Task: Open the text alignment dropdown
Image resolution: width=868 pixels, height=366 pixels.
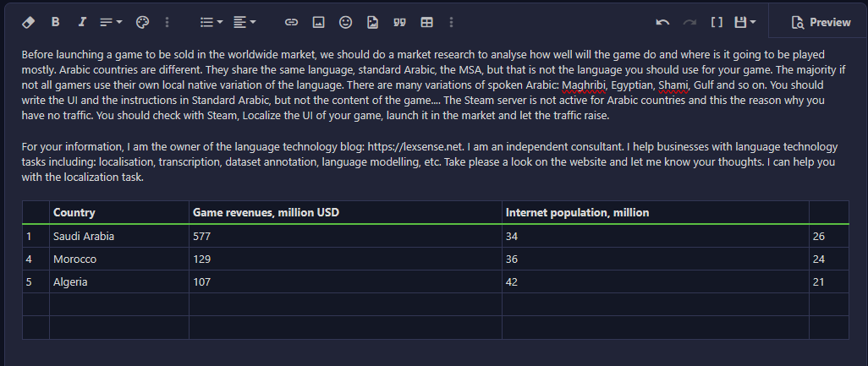Action: pyautogui.click(x=244, y=22)
